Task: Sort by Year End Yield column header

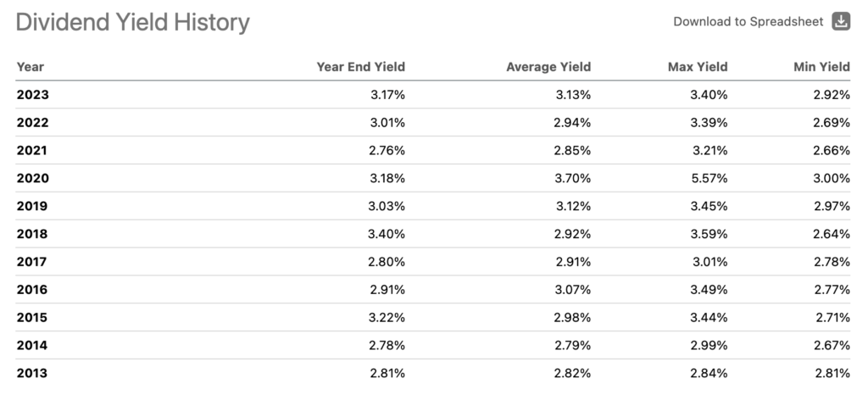Action: pos(360,67)
